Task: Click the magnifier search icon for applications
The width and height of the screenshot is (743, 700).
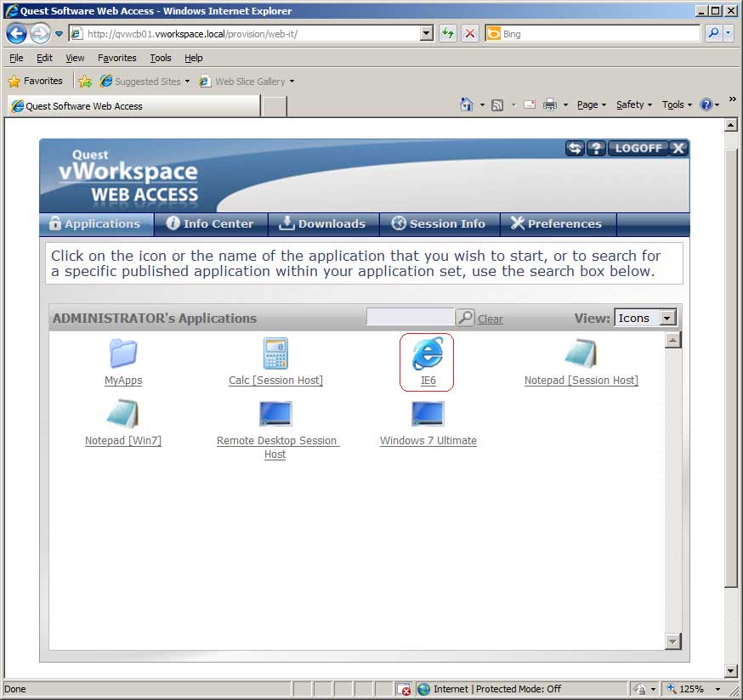Action: click(465, 318)
